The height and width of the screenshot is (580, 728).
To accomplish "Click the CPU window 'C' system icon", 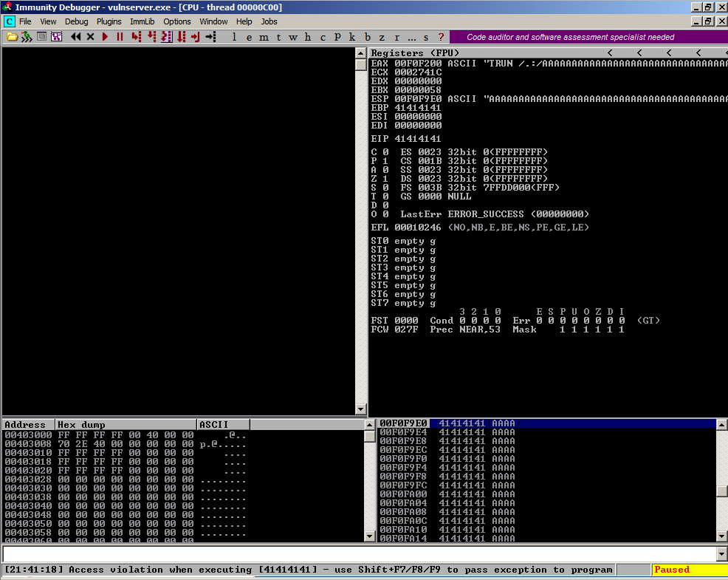I will (x=10, y=21).
